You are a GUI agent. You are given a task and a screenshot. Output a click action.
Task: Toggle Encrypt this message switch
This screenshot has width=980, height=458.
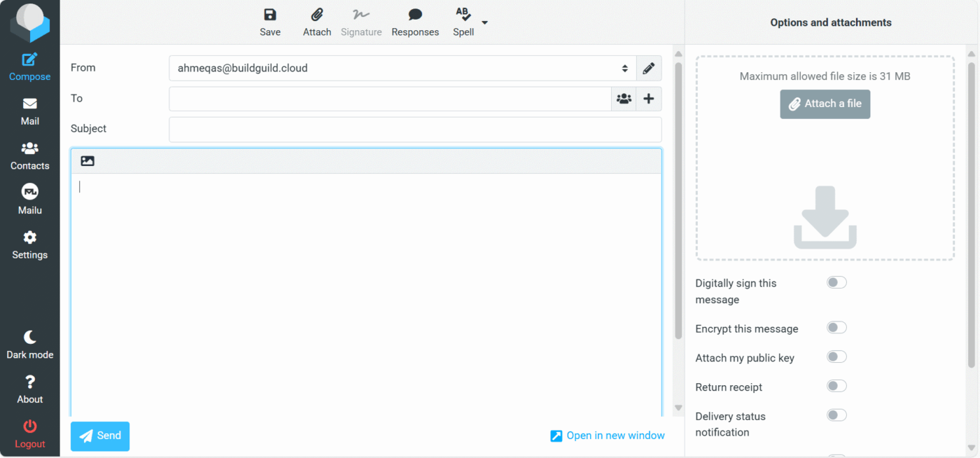pos(836,328)
